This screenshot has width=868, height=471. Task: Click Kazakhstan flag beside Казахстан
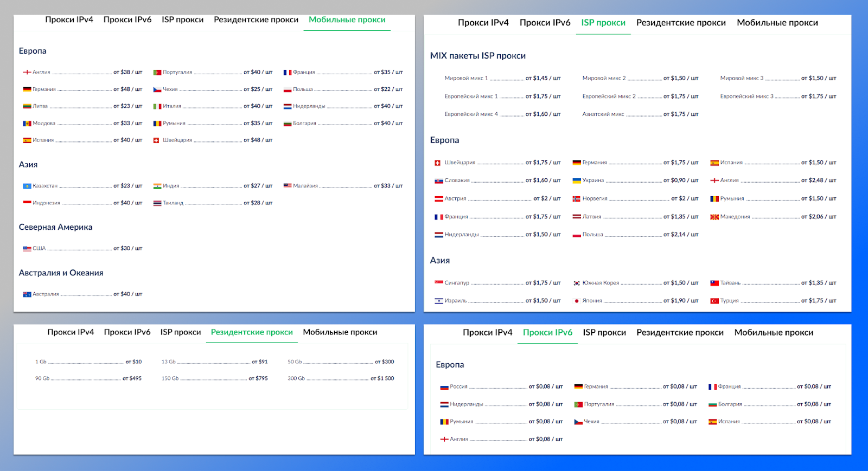coord(27,186)
